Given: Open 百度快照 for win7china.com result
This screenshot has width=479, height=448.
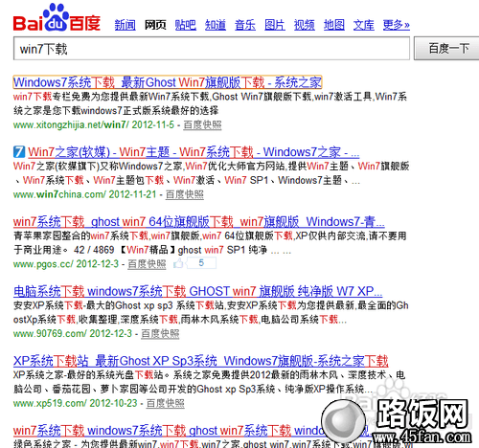Looking at the screenshot, I should 185,194.
